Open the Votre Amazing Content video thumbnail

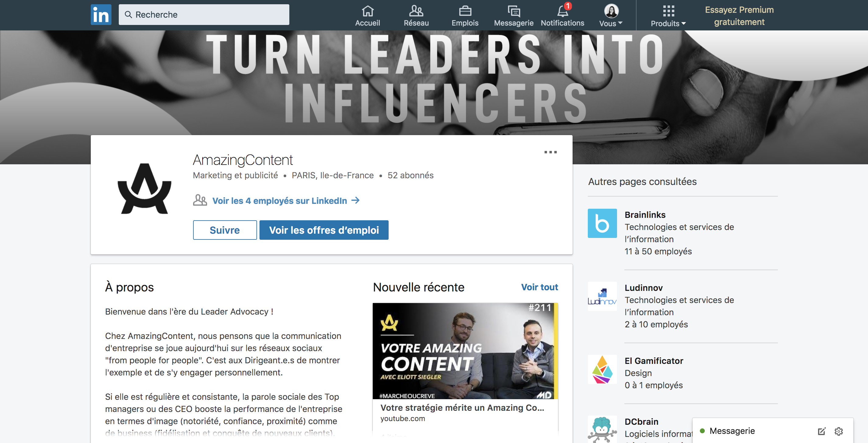[465, 351]
